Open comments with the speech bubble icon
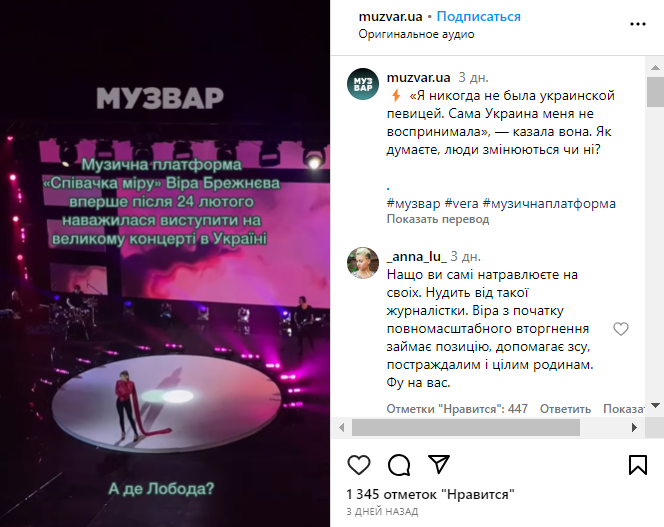This screenshot has height=527, width=664. tap(399, 465)
